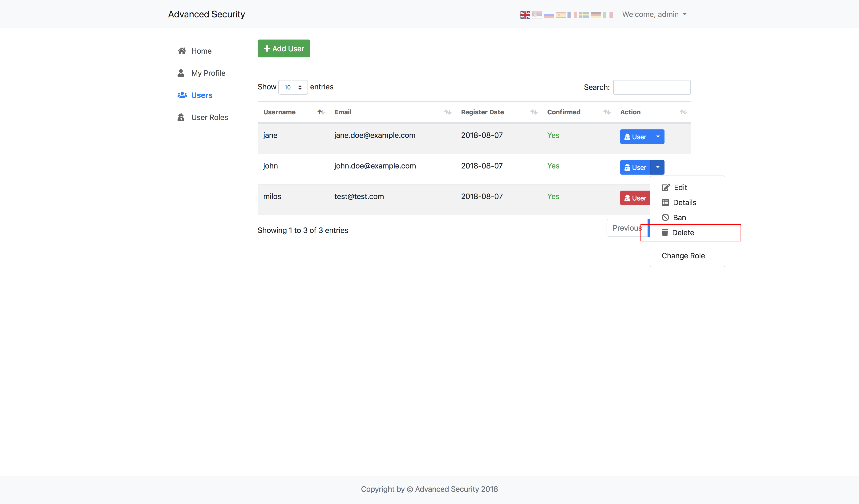Select the Serbian flag language option
The image size is (859, 504).
click(x=537, y=15)
